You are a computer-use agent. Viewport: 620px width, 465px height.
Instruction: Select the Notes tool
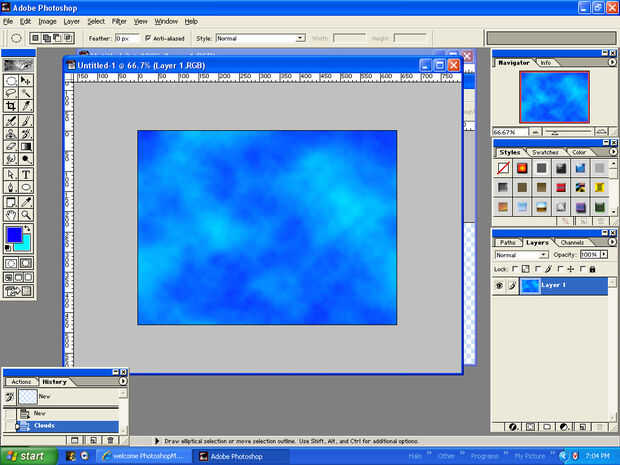11,202
